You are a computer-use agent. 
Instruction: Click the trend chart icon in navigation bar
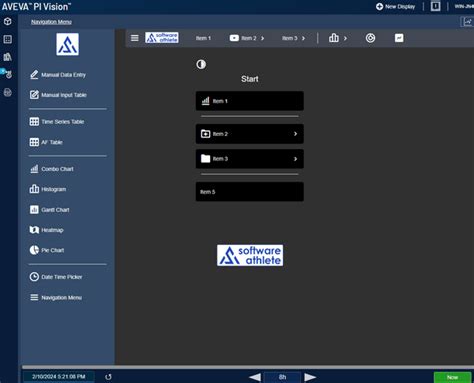pos(399,38)
